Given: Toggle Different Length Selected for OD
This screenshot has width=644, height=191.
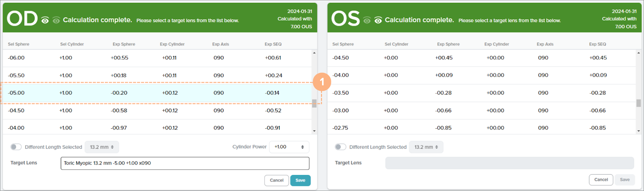Looking at the screenshot, I should [x=16, y=147].
